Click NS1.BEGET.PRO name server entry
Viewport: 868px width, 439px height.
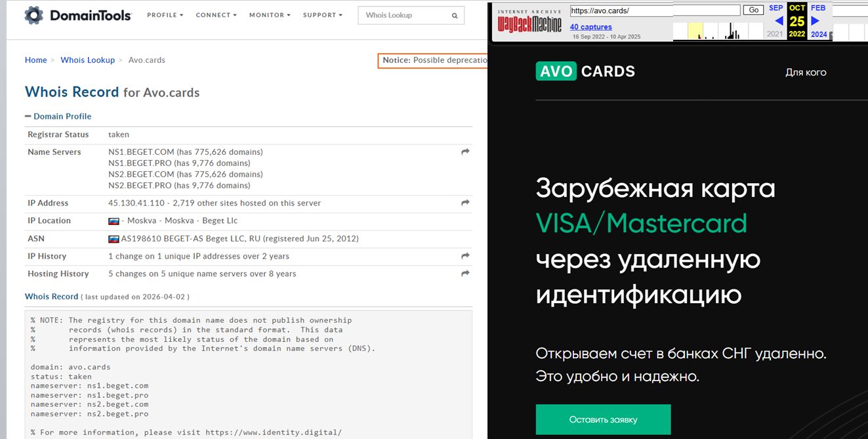179,163
